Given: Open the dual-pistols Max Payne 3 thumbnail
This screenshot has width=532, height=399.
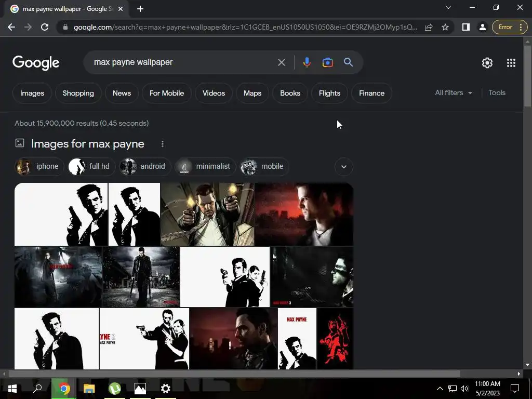Looking at the screenshot, I should (207, 214).
